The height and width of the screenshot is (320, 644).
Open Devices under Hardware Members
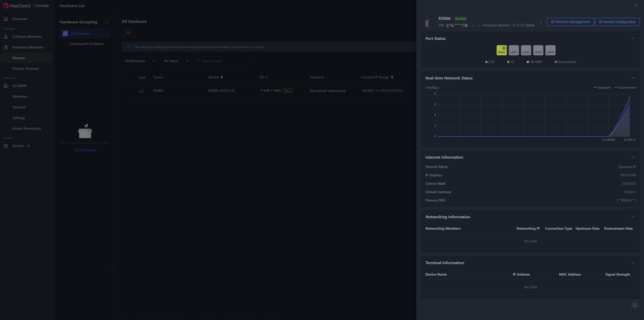coord(19,58)
